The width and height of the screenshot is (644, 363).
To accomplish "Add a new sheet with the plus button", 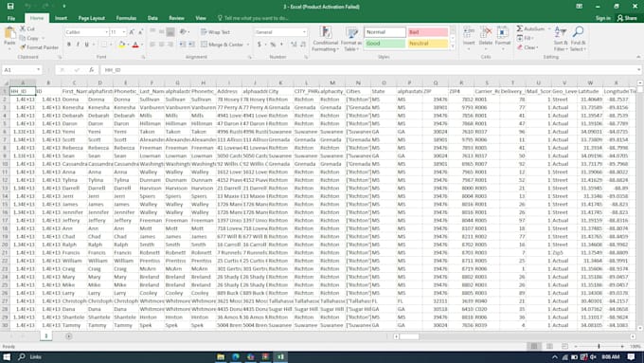I will [68, 336].
